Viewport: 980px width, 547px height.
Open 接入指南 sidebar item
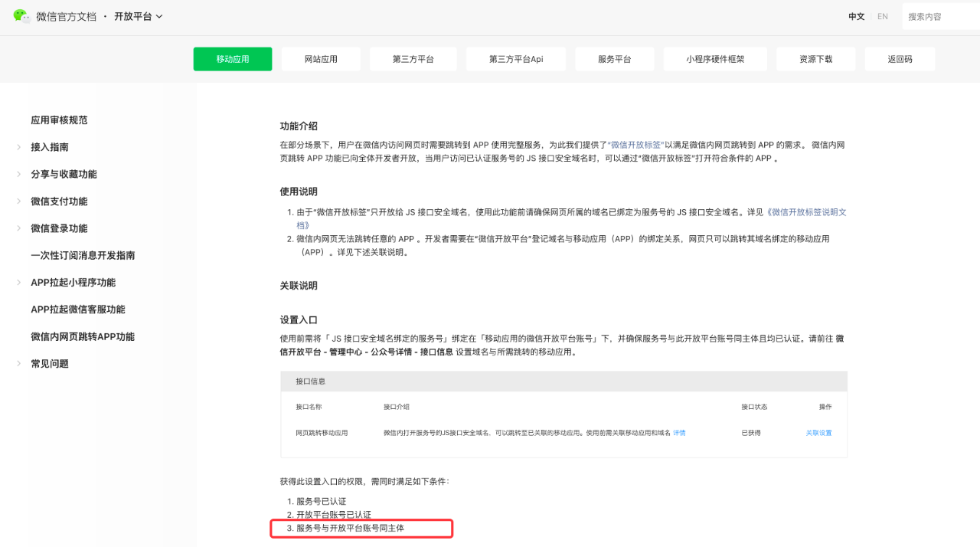click(50, 147)
